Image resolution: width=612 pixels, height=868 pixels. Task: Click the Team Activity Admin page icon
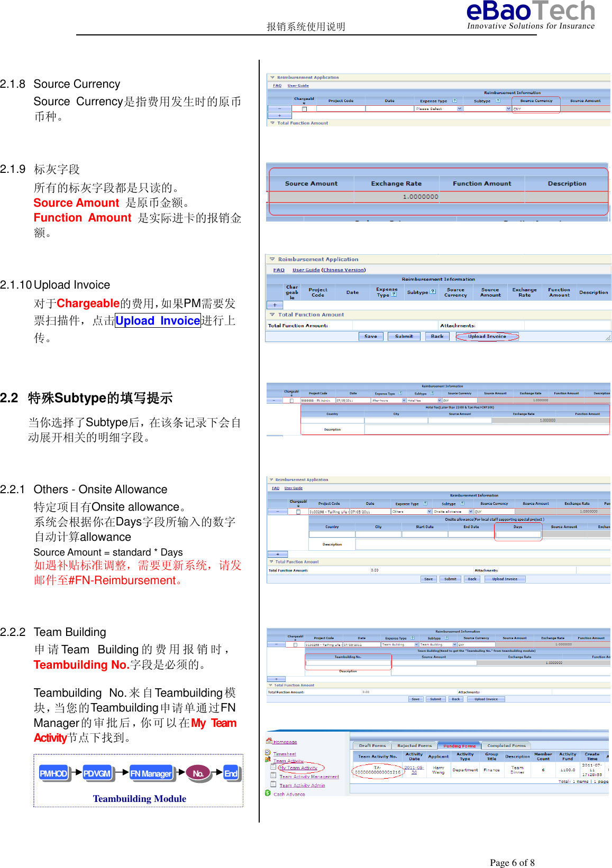[x=273, y=784]
